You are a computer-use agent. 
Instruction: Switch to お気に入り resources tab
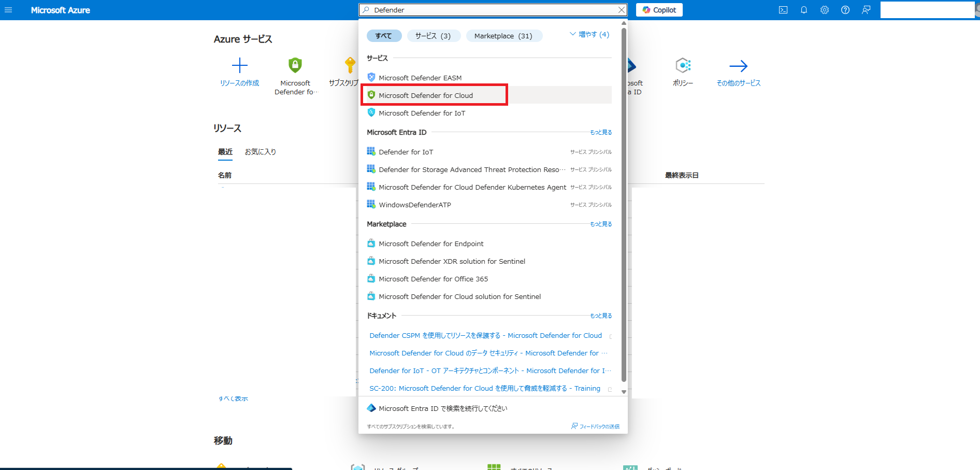[x=261, y=152]
